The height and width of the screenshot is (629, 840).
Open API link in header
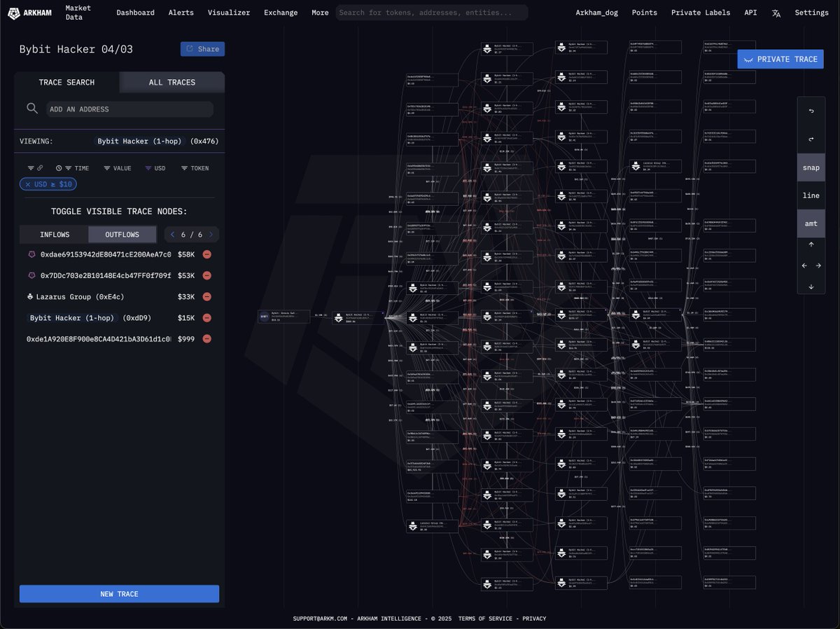tap(750, 13)
